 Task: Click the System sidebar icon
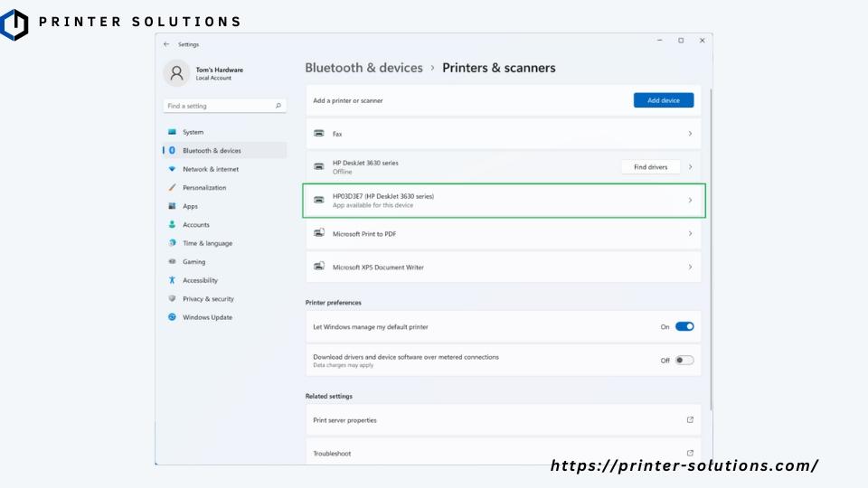tap(172, 132)
